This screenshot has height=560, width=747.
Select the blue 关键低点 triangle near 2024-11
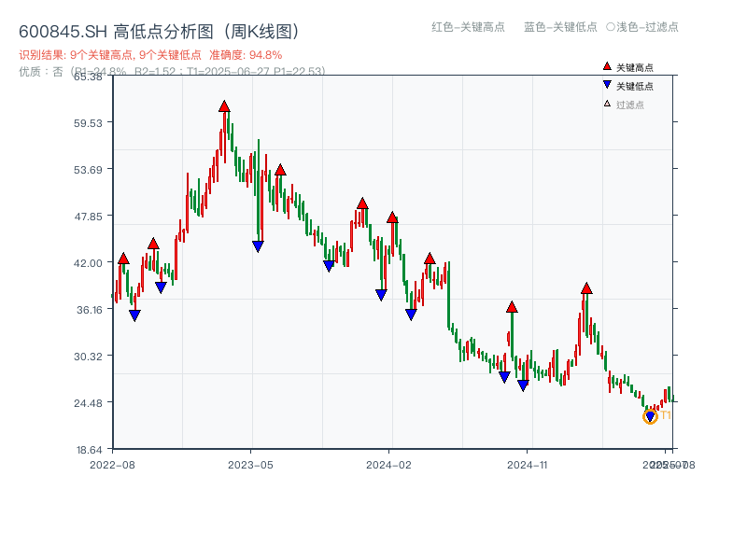pyautogui.click(x=523, y=385)
